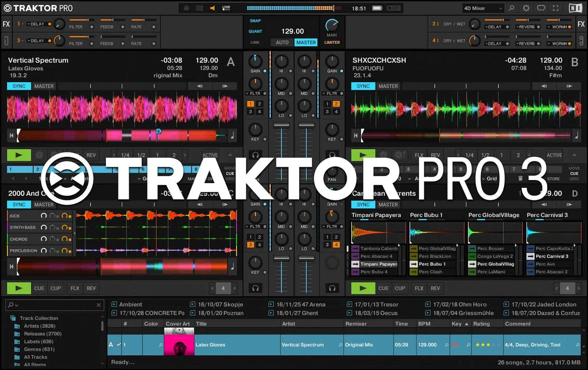The height and width of the screenshot is (370, 588).
Task: Click the channel A volume fader
Action: pyautogui.click(x=282, y=125)
